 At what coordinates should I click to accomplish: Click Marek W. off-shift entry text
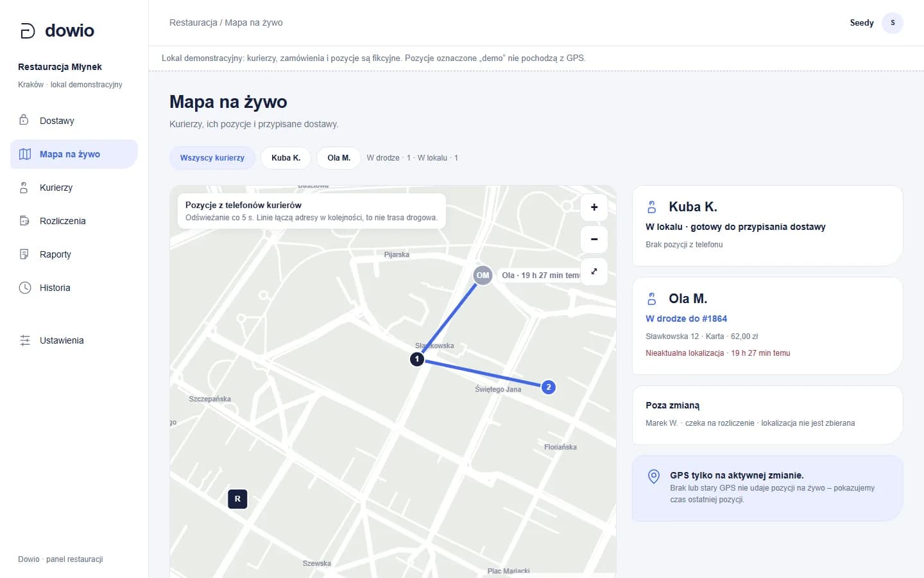(x=750, y=423)
